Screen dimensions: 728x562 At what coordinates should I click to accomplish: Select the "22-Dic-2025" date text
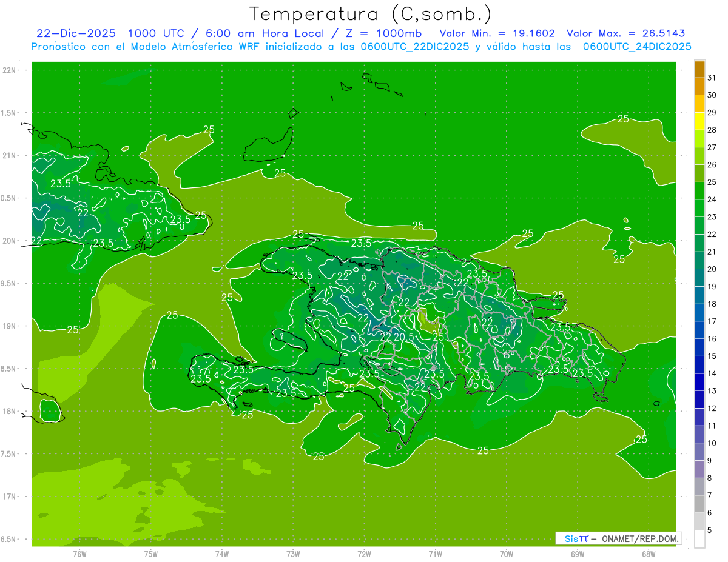point(76,33)
